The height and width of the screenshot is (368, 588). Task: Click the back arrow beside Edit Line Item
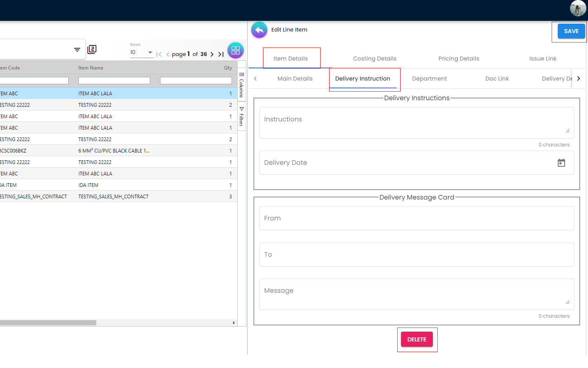click(259, 30)
